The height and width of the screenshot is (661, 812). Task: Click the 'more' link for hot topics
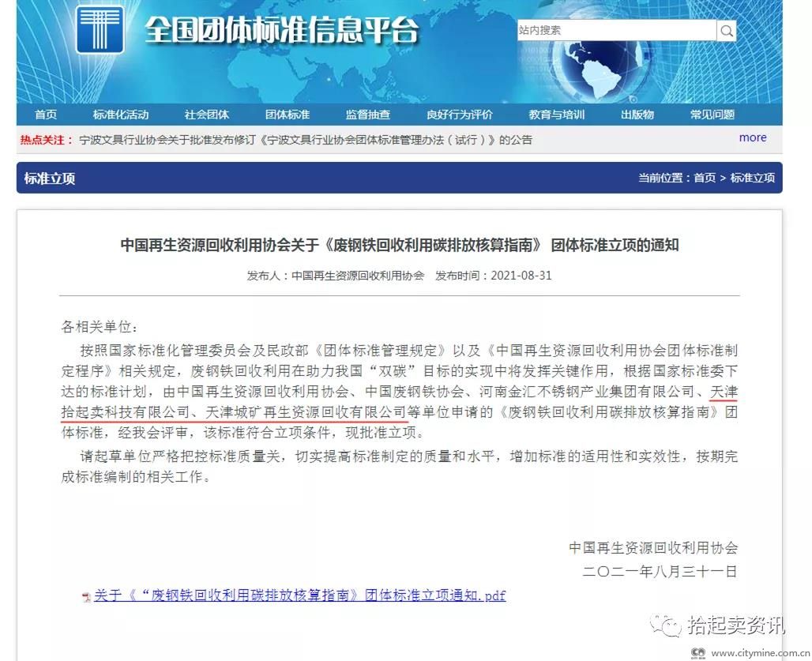[x=752, y=137]
